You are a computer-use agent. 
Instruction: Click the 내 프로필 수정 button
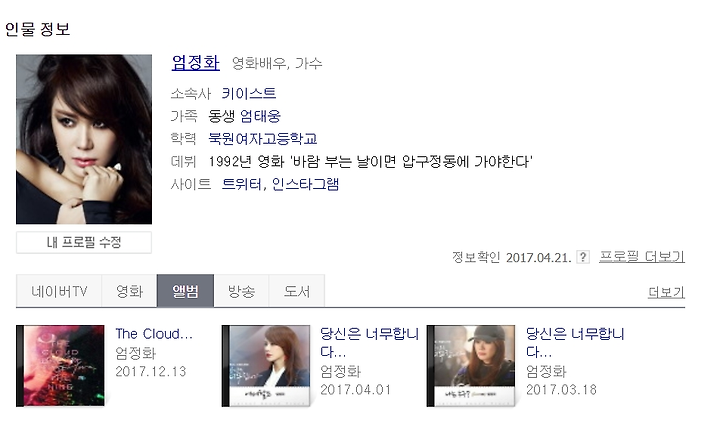(84, 242)
